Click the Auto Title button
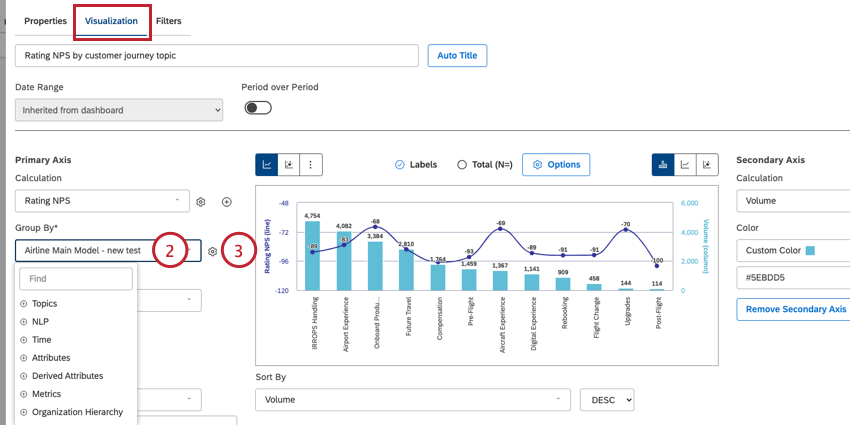Screen dimensions: 850x425 pos(457,55)
